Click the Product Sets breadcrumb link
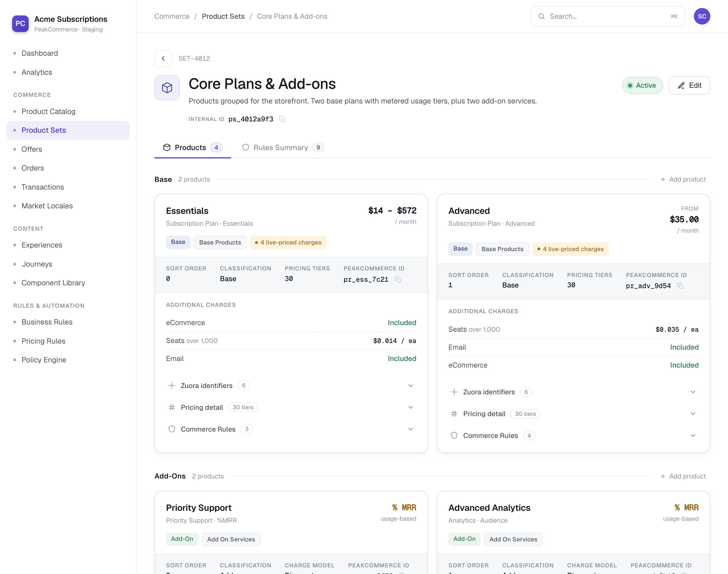728x574 pixels. (x=223, y=17)
